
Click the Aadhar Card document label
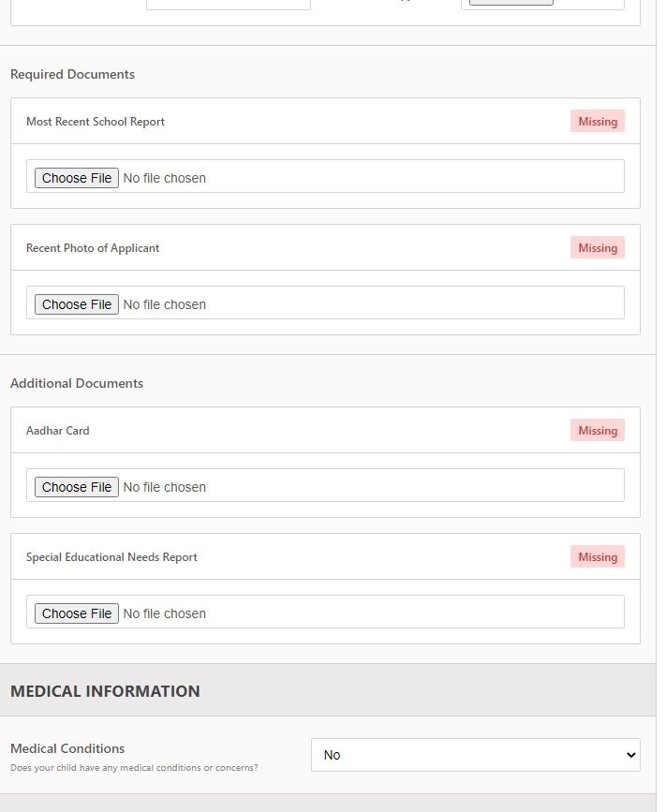[57, 430]
